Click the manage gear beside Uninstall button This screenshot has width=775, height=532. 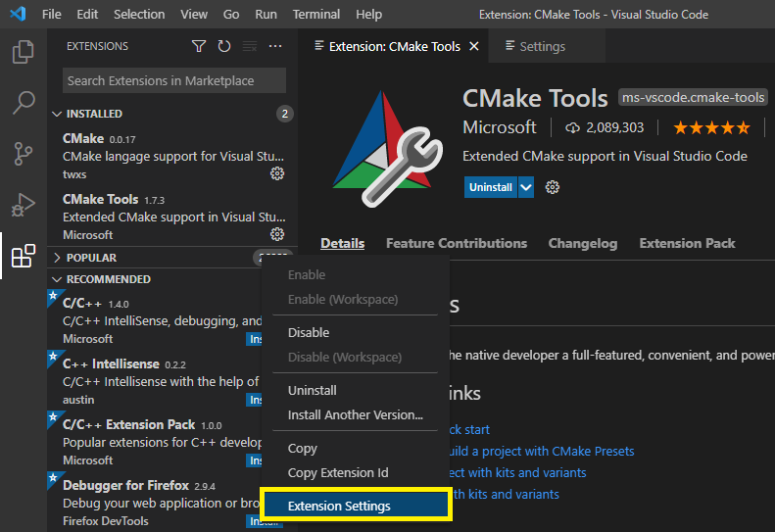(553, 187)
